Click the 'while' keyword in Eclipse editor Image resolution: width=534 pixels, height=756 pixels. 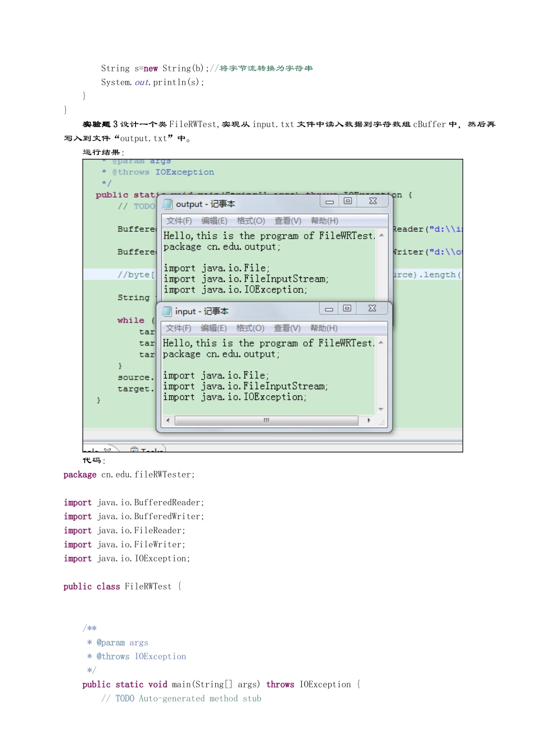[130, 320]
